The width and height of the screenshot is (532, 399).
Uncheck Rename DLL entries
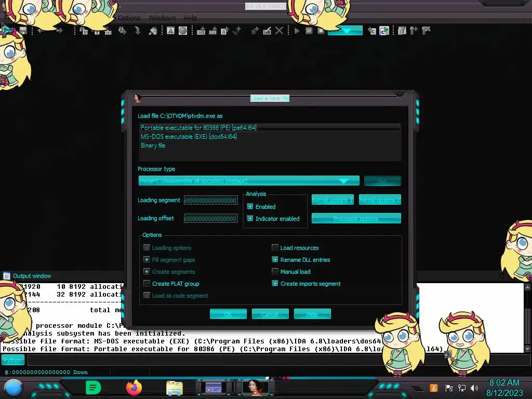tap(275, 260)
